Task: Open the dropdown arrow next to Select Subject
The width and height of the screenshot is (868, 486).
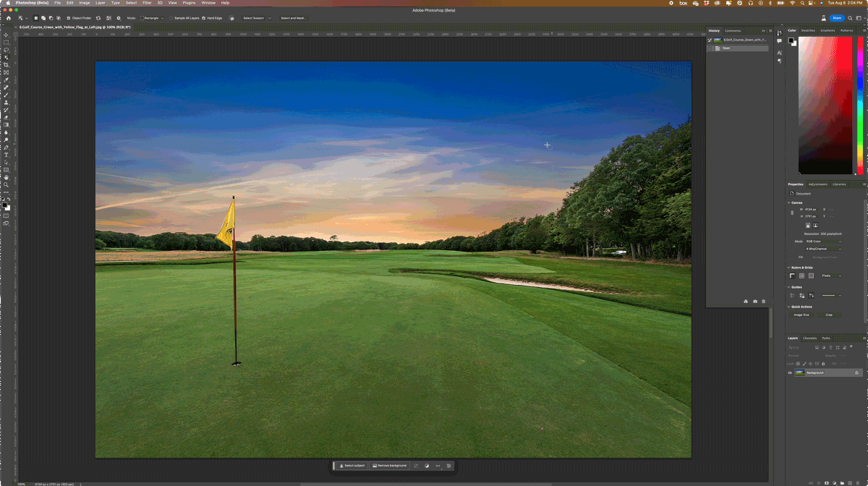Action: click(x=270, y=17)
